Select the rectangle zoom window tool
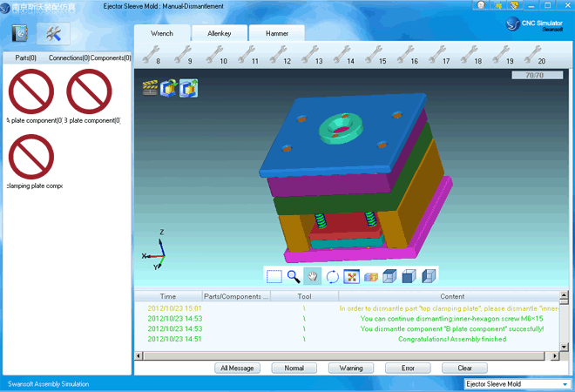The width and height of the screenshot is (575, 392). 274,276
